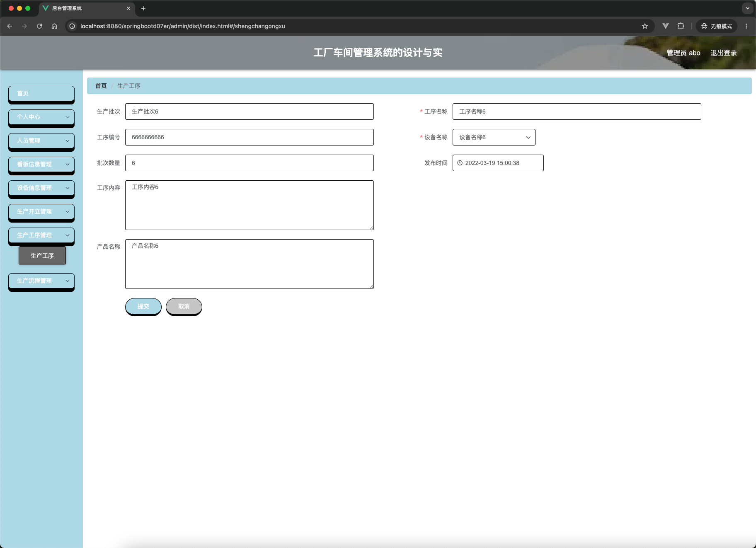Focus the 工序编号 input field

[x=250, y=137]
